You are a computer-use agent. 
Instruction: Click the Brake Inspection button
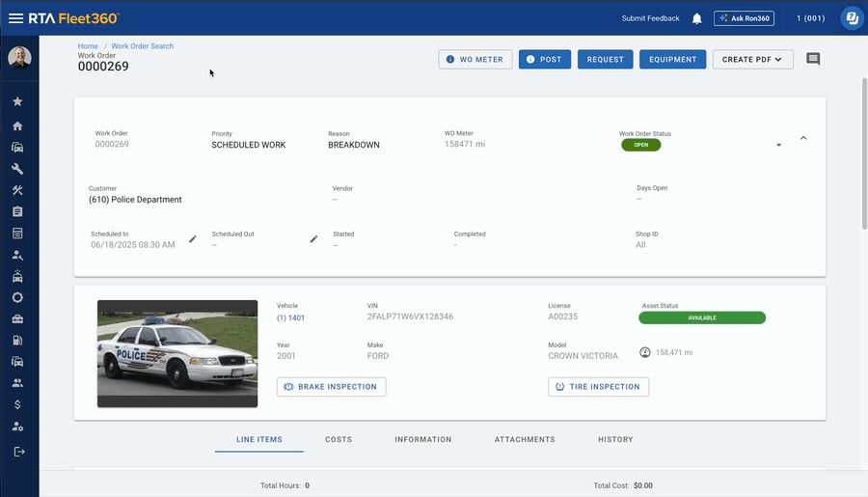[332, 387]
